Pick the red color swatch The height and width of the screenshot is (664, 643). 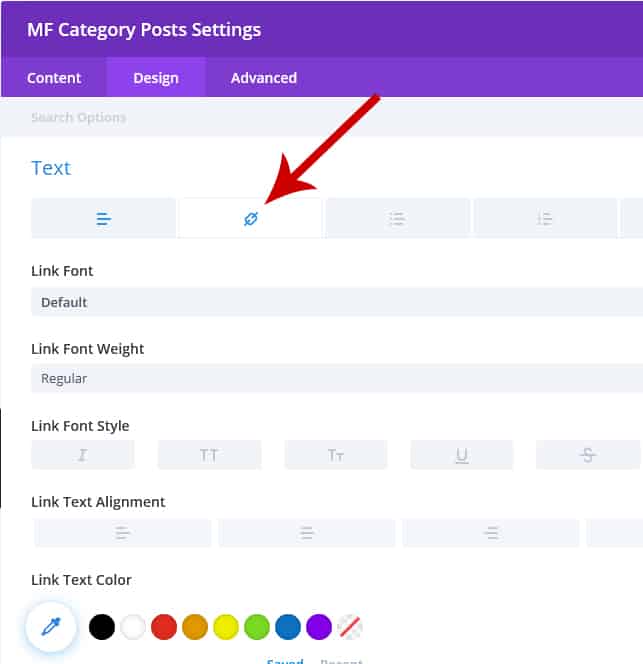click(164, 627)
